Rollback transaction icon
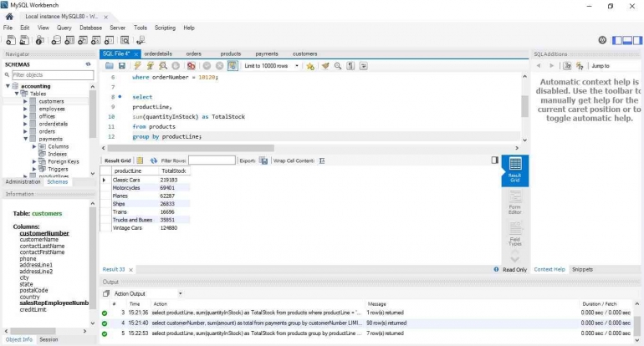This screenshot has width=644, height=346. click(220, 66)
